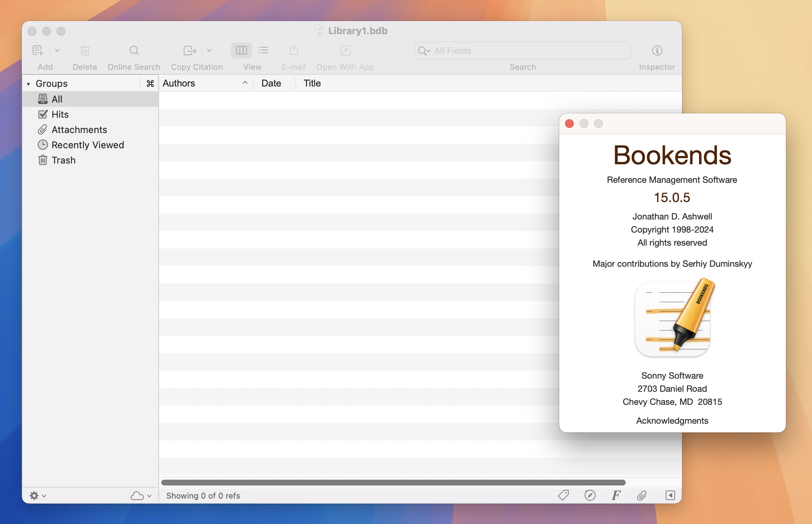Viewport: 812px width, 524px height.
Task: Click "Major contributions by Serhiy Duminskyy" text
Action: (x=672, y=263)
